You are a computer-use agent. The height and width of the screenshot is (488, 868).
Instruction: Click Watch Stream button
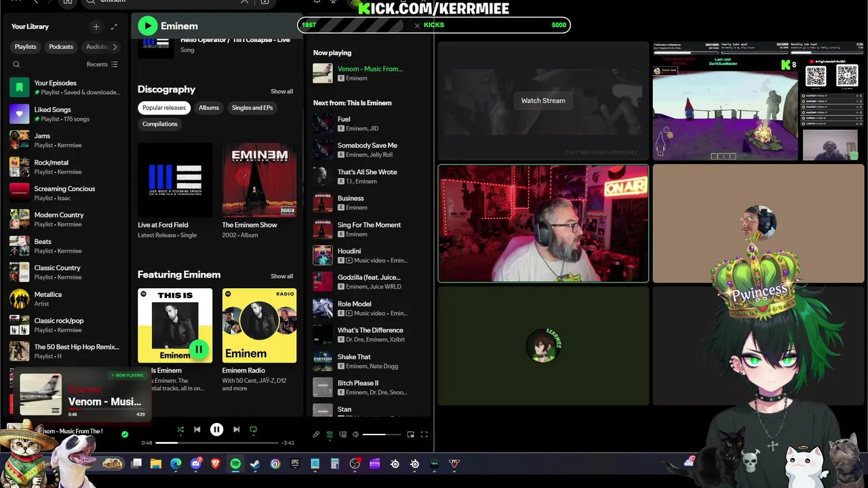[543, 100]
